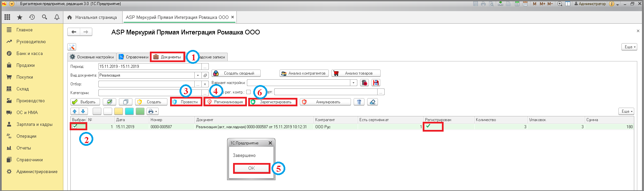
Task: Open the Администрирование section
Action: 37,171
